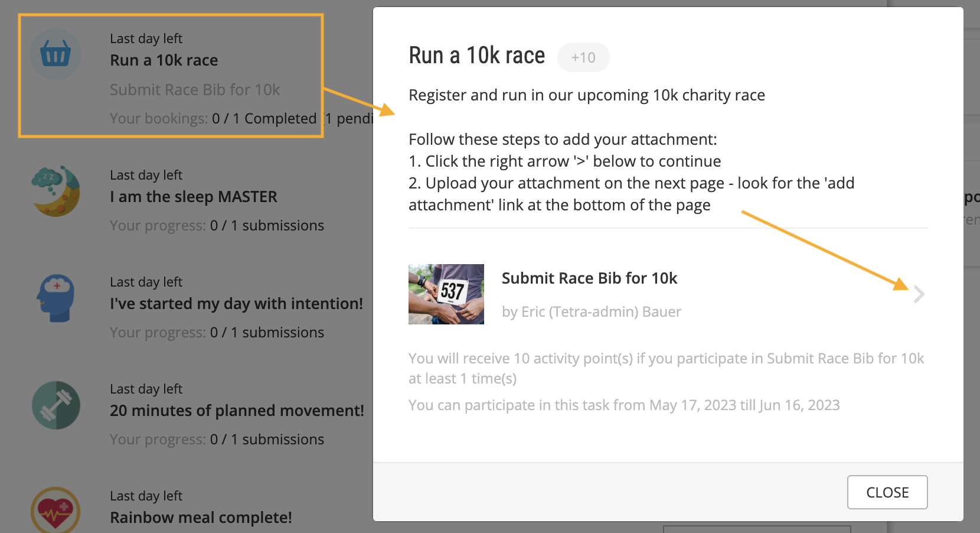
Task: Open 'Submit Race Bib for 10k' title
Action: pyautogui.click(x=589, y=278)
